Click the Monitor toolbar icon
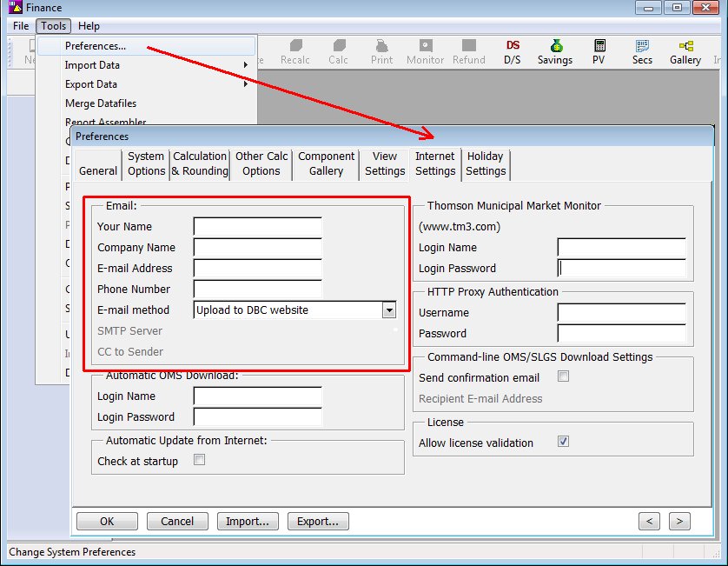Image resolution: width=728 pixels, height=566 pixels. pyautogui.click(x=425, y=51)
